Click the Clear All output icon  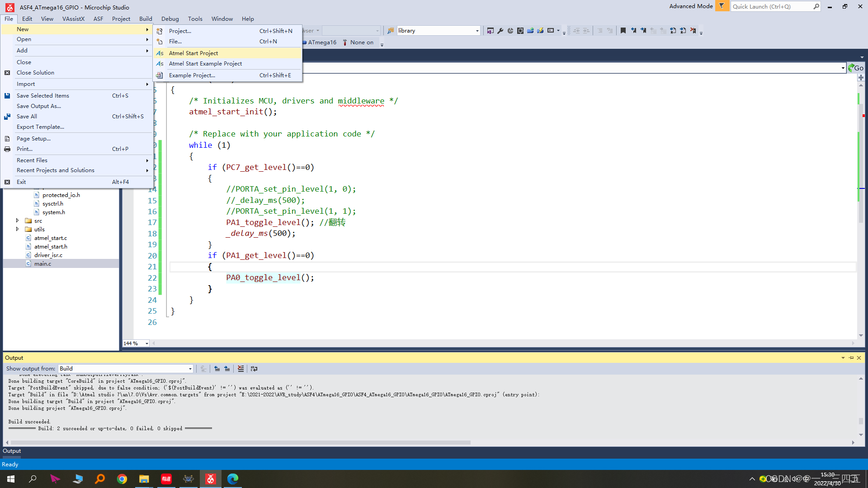click(241, 369)
